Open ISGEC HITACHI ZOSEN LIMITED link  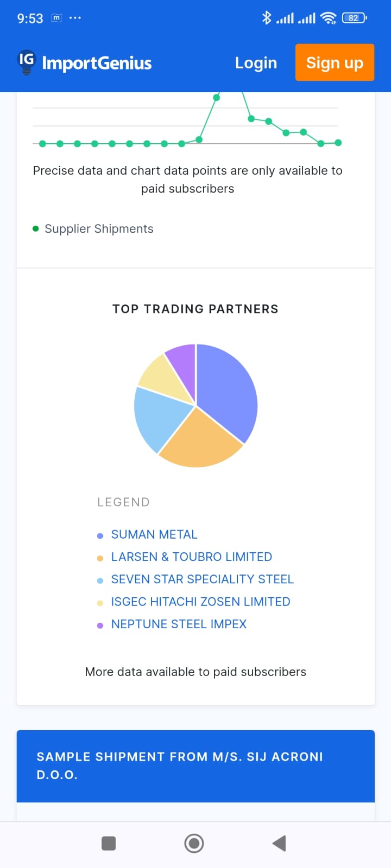point(200,602)
